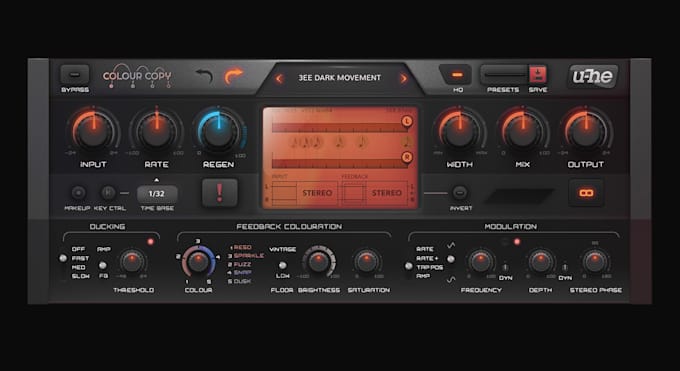Click the Modulation Depth knob
Image resolution: width=680 pixels, height=371 pixels.
tap(540, 262)
